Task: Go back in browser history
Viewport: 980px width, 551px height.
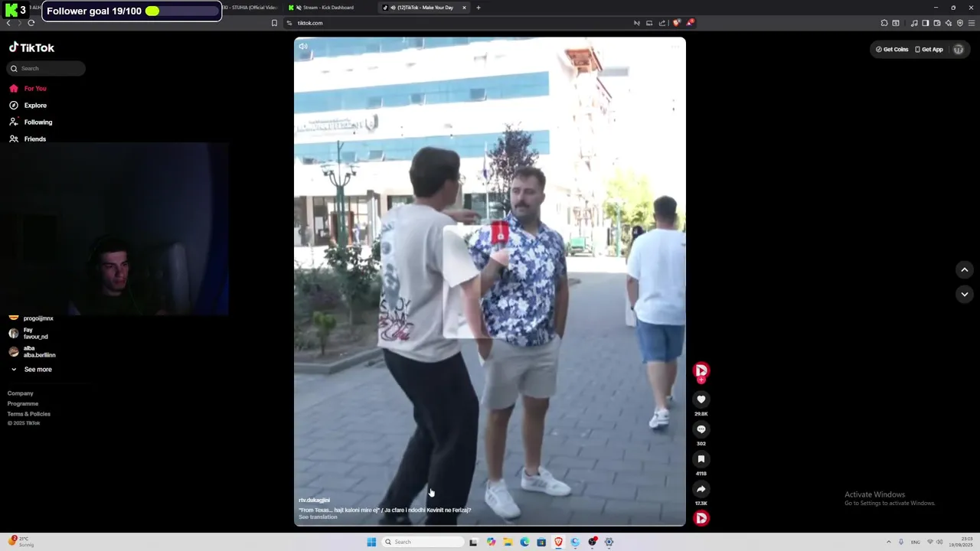Action: [8, 23]
